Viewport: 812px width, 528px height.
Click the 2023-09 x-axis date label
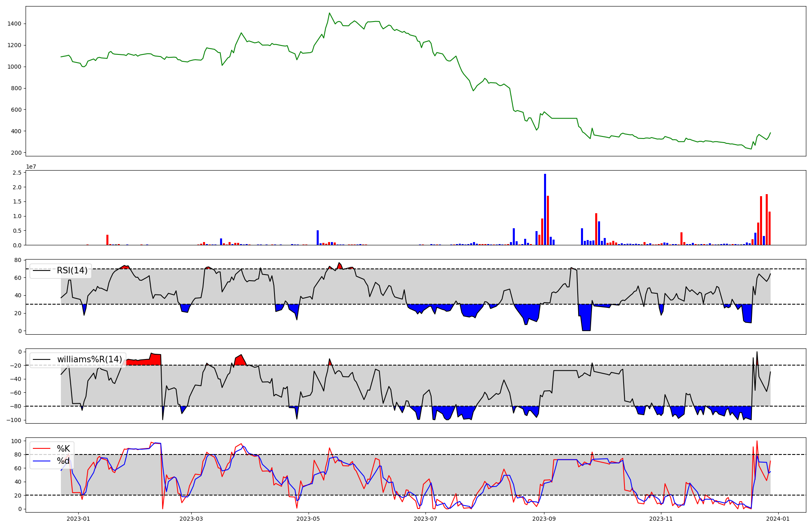click(x=544, y=519)
